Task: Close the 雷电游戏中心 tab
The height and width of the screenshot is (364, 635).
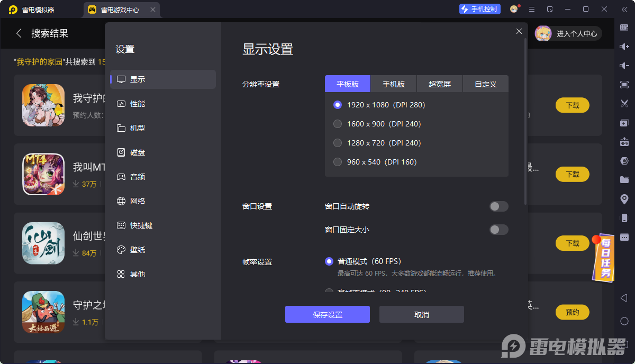Action: point(153,10)
